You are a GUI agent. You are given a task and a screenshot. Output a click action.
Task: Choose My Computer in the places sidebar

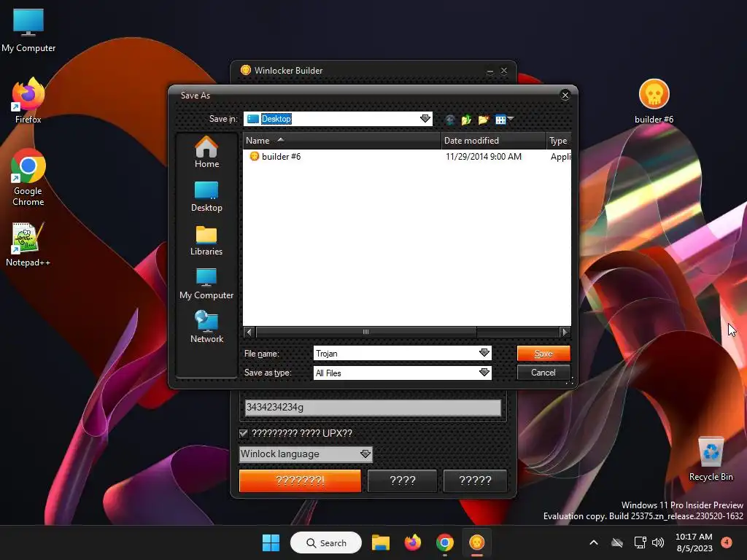pos(206,284)
